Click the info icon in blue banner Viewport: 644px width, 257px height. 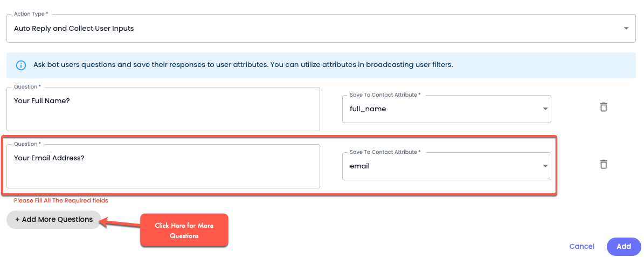click(x=21, y=65)
